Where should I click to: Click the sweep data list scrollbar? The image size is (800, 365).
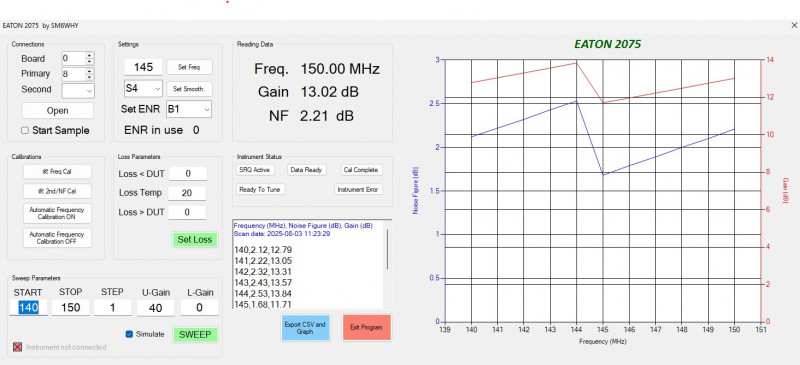point(387,249)
